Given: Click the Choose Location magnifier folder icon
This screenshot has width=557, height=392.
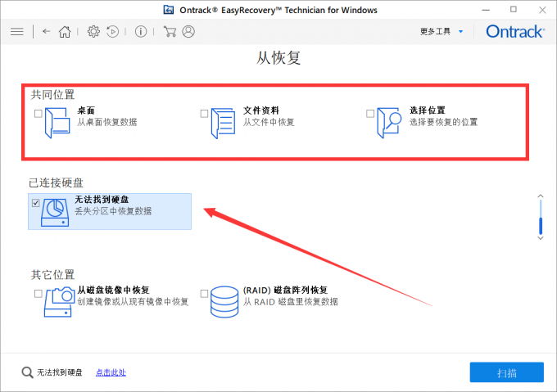Looking at the screenshot, I should coord(389,123).
